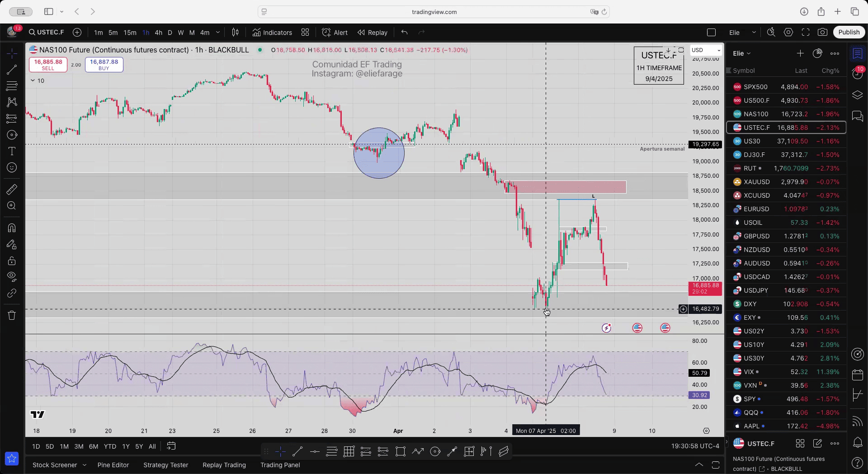Image resolution: width=868 pixels, height=474 pixels.
Task: Open notifications bell in right sidebar
Action: point(857,442)
